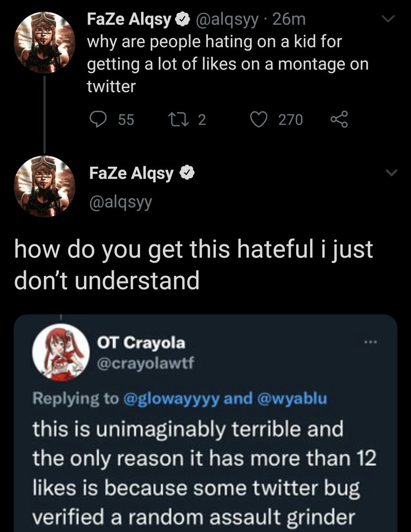
Task: Visit the @crayolawtf handle
Action: click(145, 364)
